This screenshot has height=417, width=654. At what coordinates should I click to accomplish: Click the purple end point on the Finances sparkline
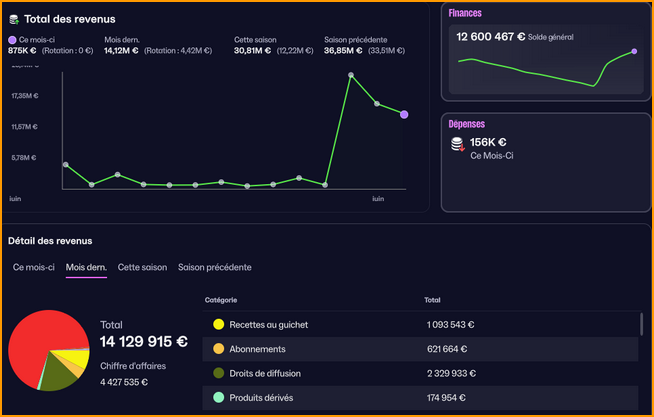tap(634, 51)
